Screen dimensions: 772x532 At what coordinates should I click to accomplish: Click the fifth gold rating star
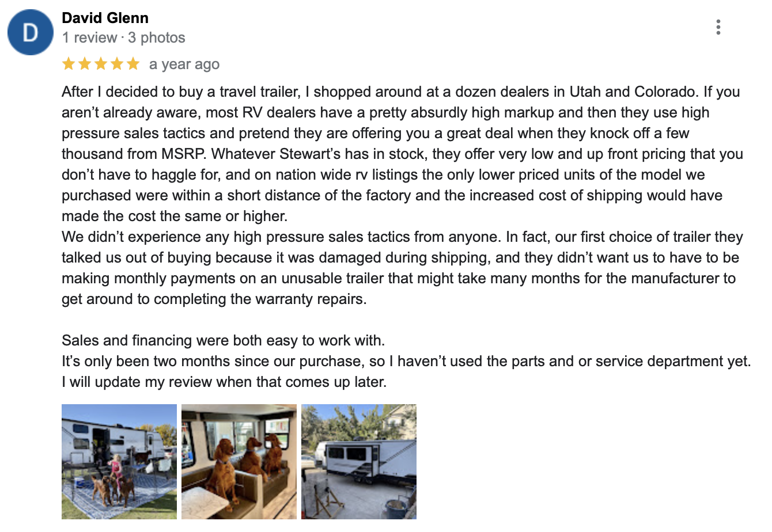[x=133, y=64]
